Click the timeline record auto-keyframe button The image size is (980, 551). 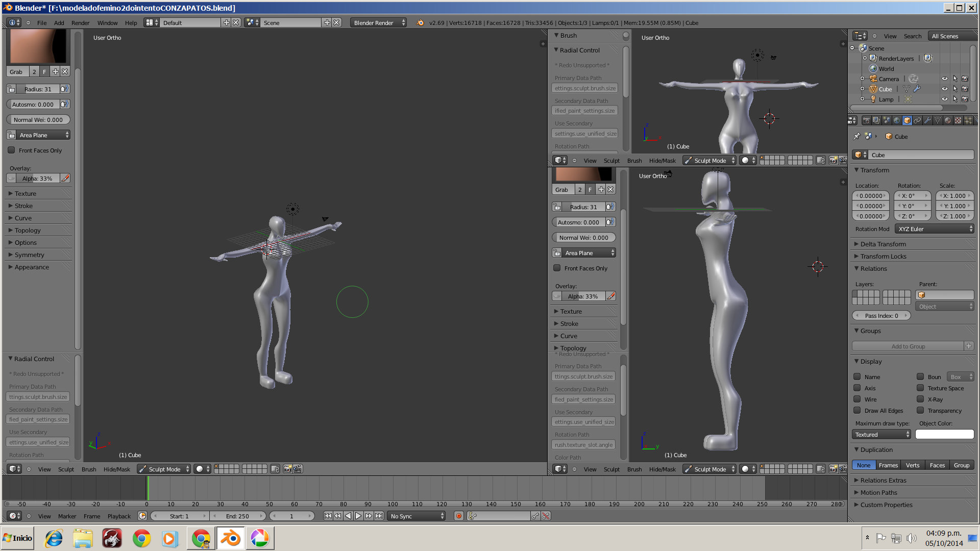click(x=459, y=516)
